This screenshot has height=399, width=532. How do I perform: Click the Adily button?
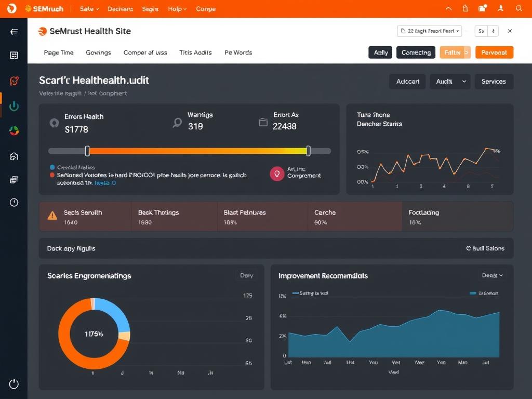click(x=380, y=52)
